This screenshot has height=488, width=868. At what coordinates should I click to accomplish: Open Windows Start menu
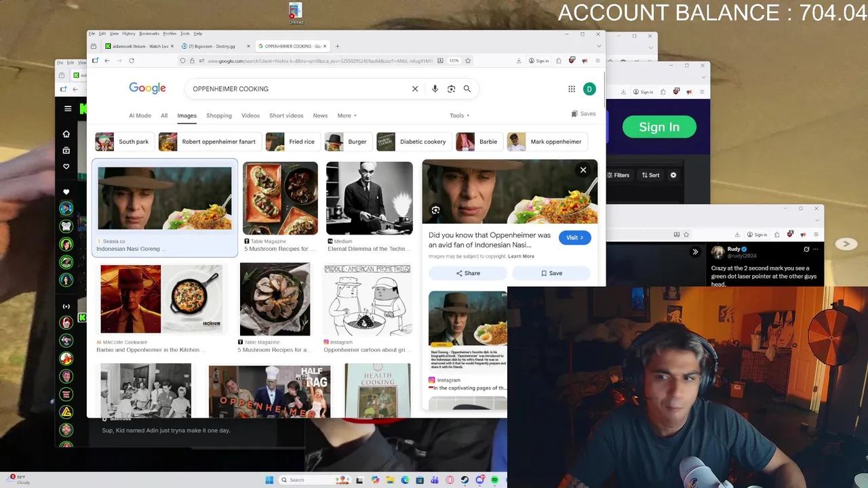point(269,480)
